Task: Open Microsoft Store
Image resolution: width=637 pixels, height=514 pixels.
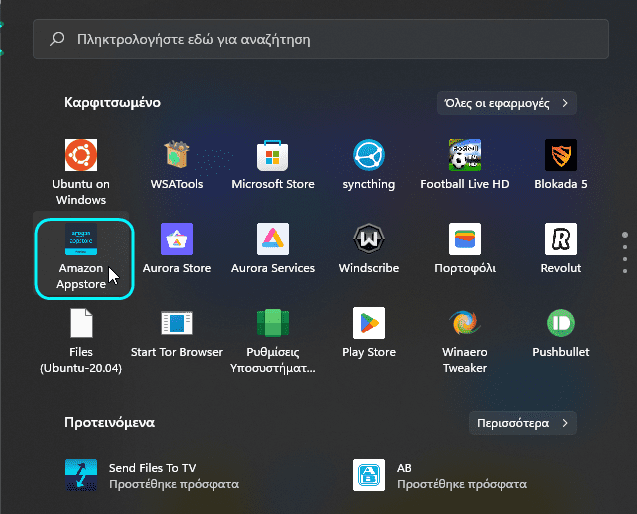Action: pyautogui.click(x=273, y=165)
